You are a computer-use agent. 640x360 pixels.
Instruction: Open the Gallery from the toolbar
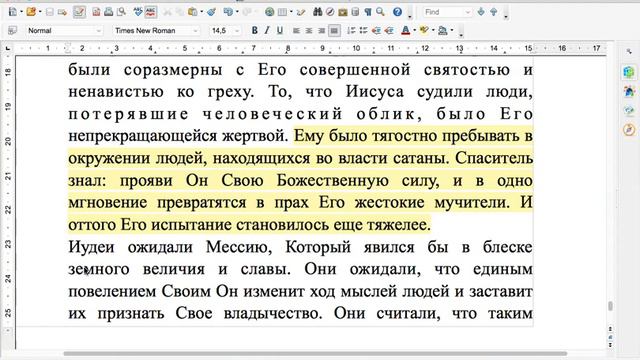[x=342, y=12]
